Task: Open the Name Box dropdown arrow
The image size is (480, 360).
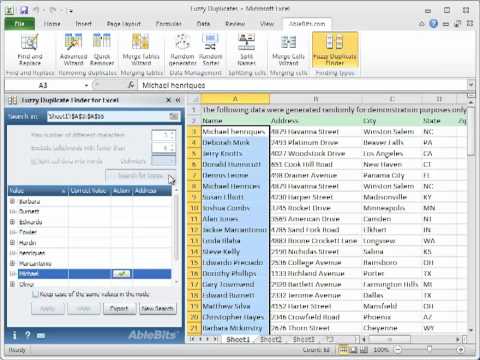Action: [86, 85]
